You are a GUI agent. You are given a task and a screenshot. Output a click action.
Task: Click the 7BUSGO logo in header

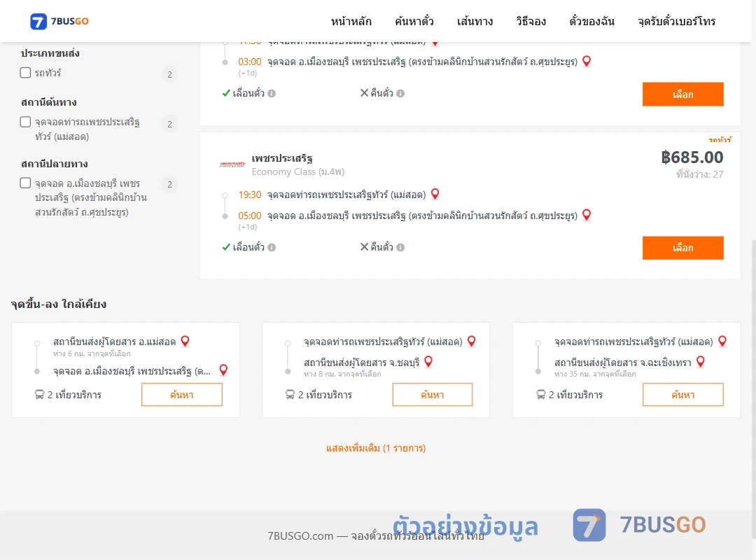59,21
